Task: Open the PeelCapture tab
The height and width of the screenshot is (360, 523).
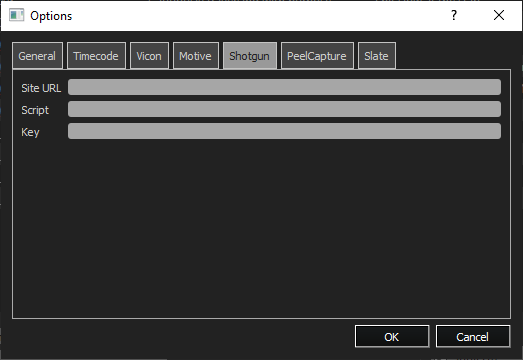Action: pos(317,56)
